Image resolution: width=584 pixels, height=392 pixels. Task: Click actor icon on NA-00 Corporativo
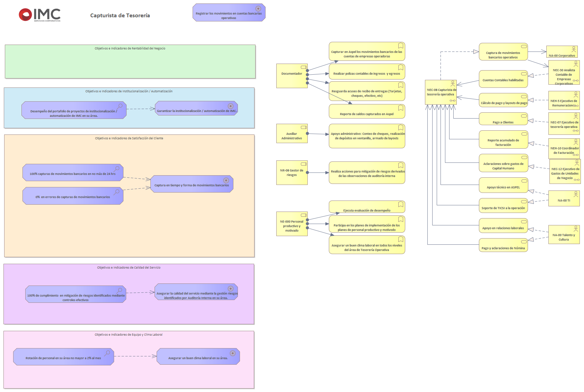point(574,49)
